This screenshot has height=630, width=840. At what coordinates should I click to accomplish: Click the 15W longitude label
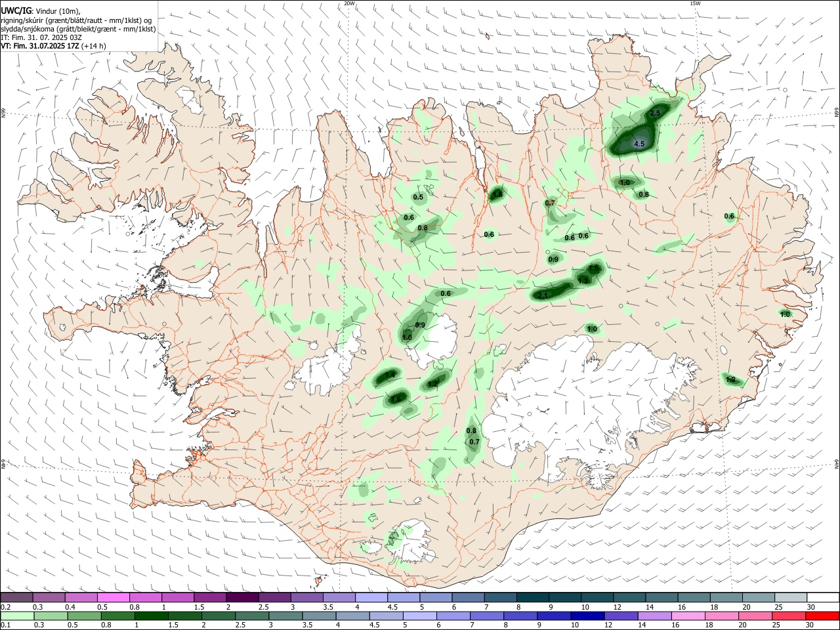[695, 3]
